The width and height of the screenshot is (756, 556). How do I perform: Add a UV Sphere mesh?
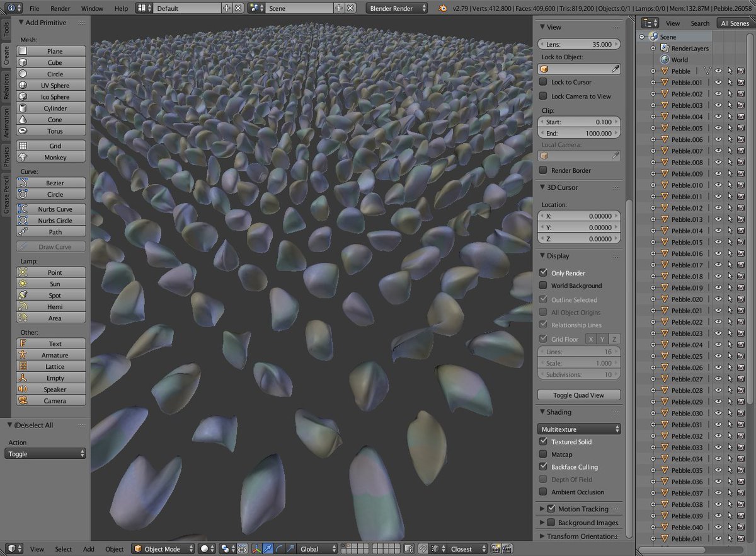tap(51, 85)
